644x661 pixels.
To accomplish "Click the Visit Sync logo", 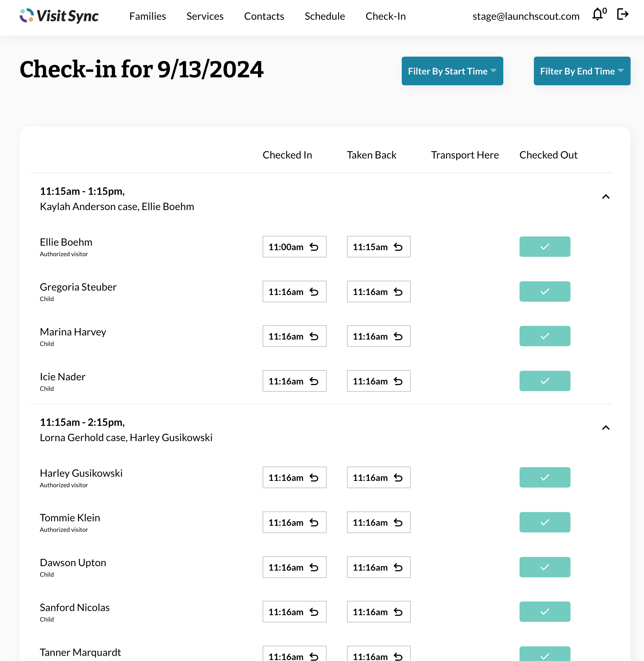I will click(59, 16).
